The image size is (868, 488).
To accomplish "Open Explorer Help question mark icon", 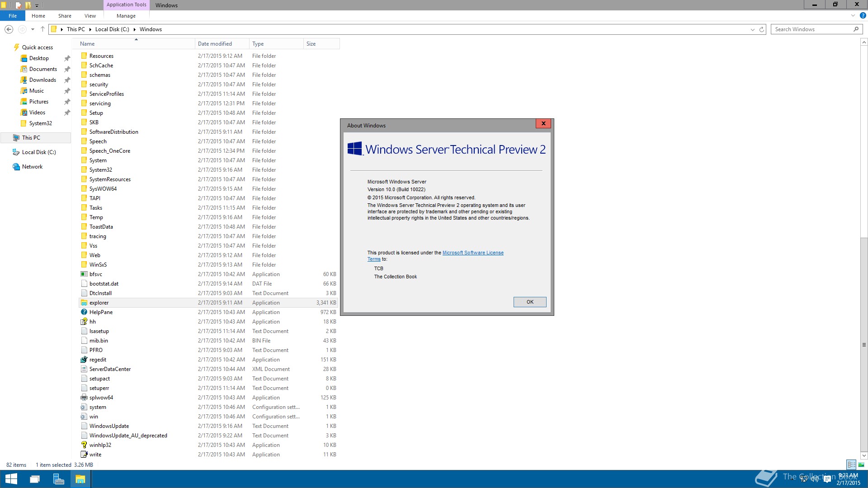I will [x=863, y=15].
